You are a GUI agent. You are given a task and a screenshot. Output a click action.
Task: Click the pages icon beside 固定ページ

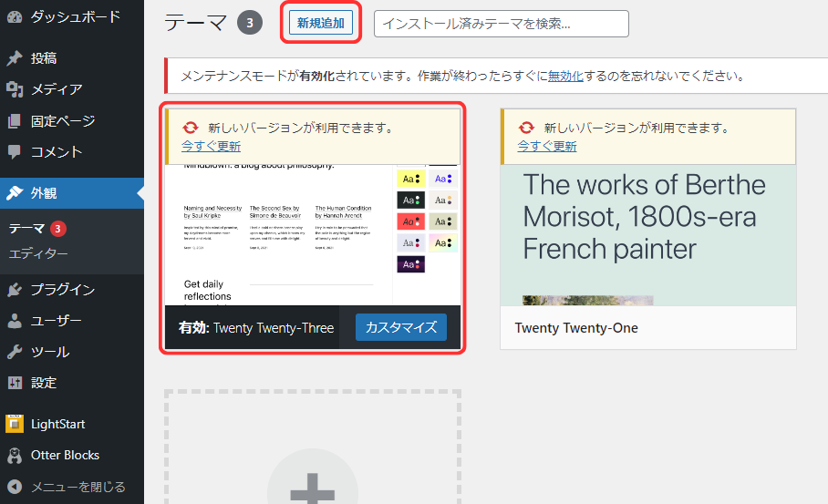15,121
